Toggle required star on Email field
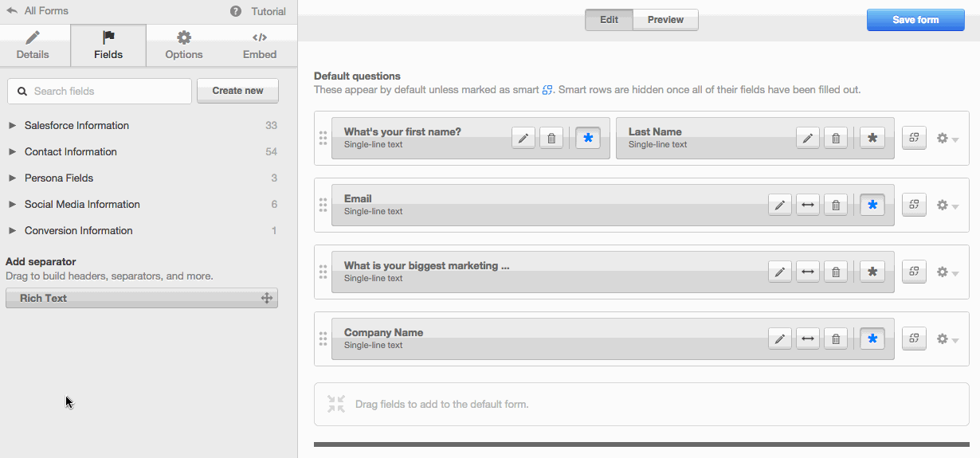The width and height of the screenshot is (980, 458). coord(872,205)
